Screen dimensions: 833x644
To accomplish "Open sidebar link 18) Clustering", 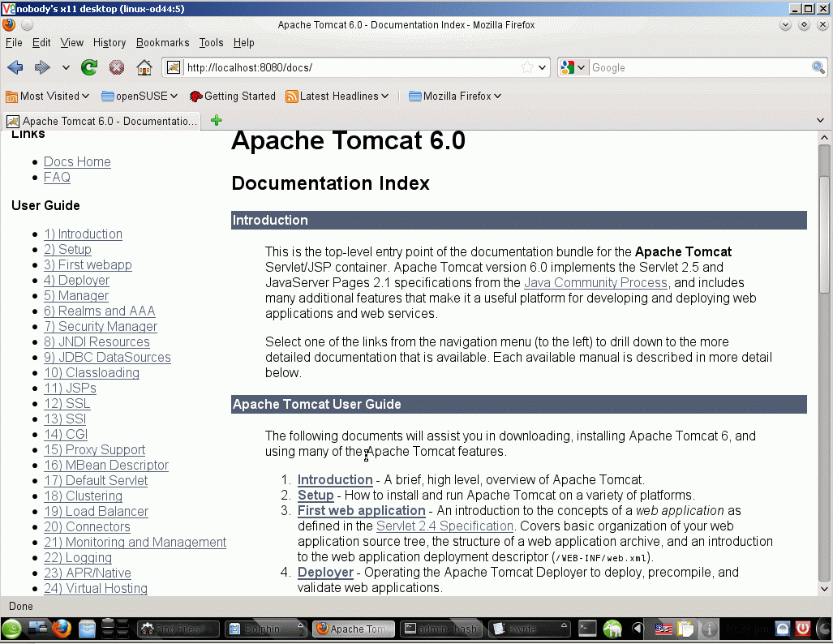I will [x=83, y=496].
